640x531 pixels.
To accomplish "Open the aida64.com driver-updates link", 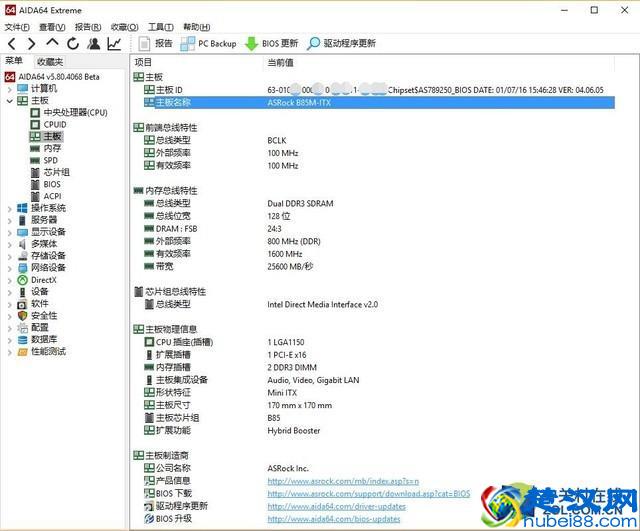I will pyautogui.click(x=337, y=507).
